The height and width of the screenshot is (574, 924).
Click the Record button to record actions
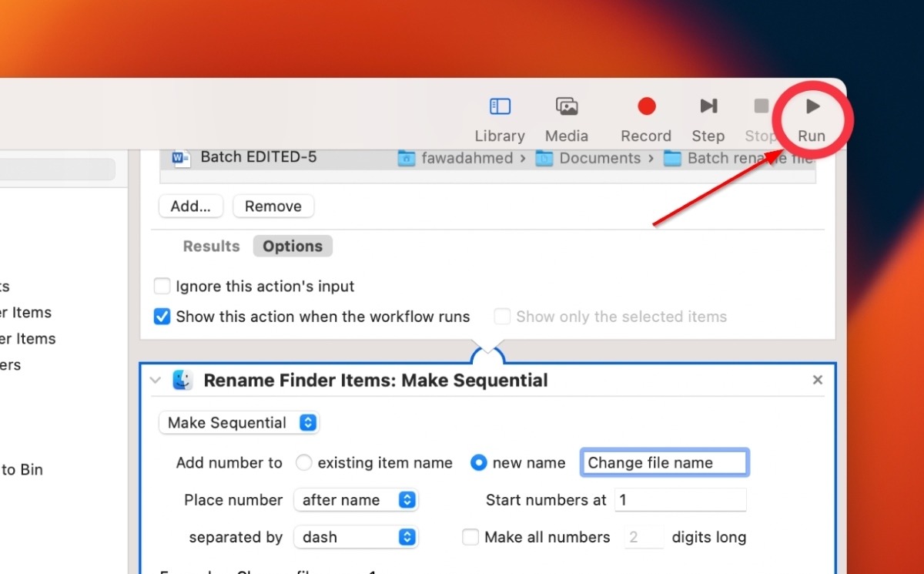coord(645,117)
